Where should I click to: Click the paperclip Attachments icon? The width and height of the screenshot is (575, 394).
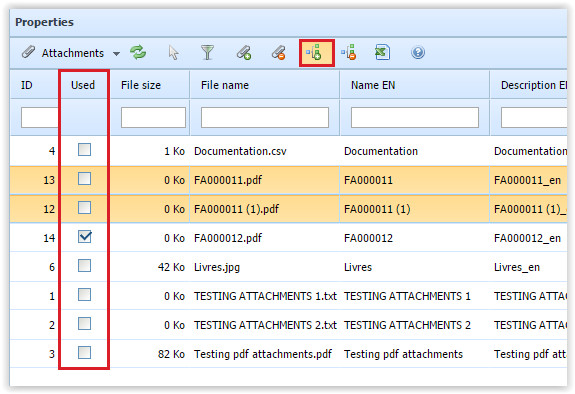28,52
